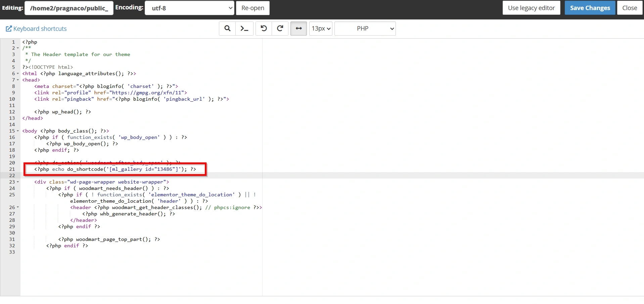Open the search (magnifier) tool
644x304 pixels.
click(x=227, y=29)
